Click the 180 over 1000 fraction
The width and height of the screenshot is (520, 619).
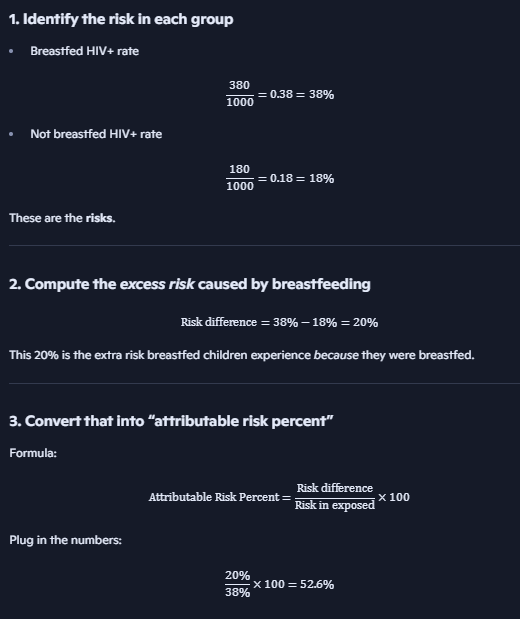(x=240, y=178)
